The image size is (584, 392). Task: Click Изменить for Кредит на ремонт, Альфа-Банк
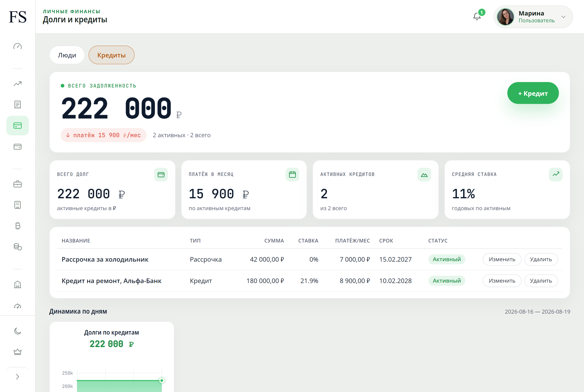pyautogui.click(x=502, y=281)
